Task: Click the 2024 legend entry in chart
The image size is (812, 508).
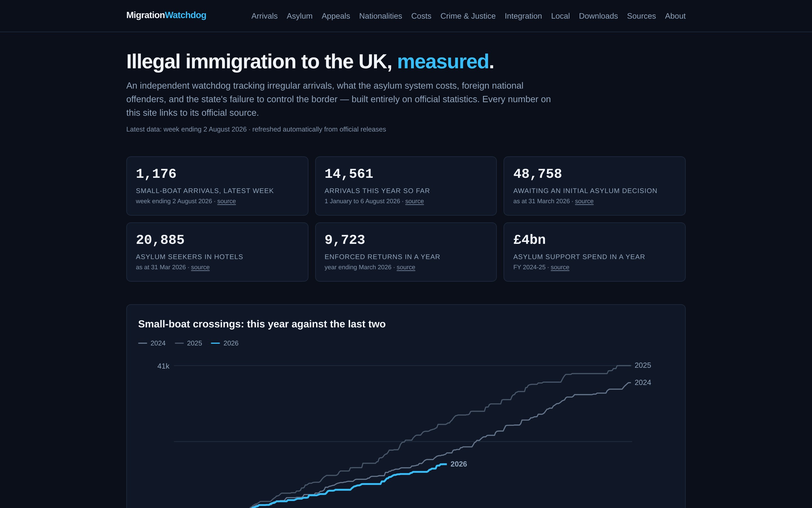Action: tap(152, 343)
